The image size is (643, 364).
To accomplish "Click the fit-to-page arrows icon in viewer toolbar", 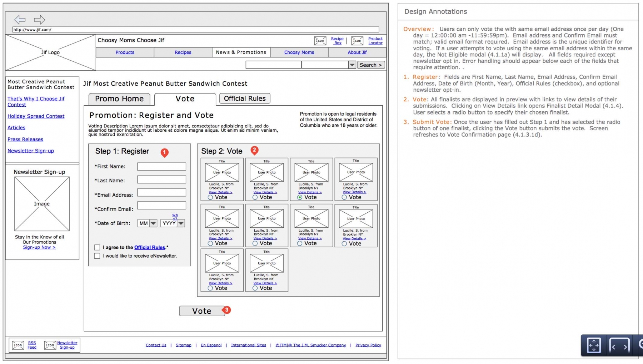I will [594, 345].
